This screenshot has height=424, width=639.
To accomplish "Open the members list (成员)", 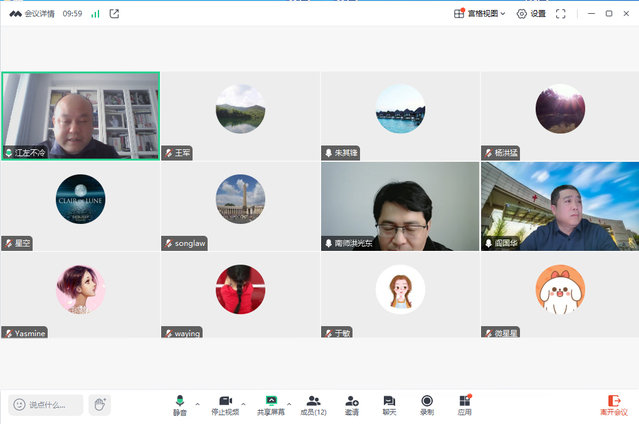I will [x=314, y=404].
